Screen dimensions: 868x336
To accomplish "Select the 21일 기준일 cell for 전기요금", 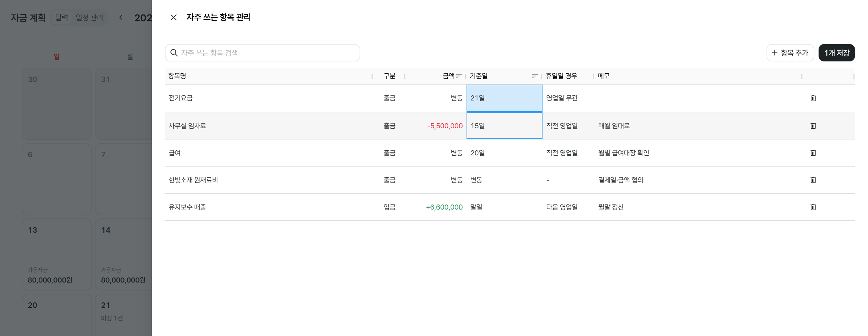I will [505, 98].
